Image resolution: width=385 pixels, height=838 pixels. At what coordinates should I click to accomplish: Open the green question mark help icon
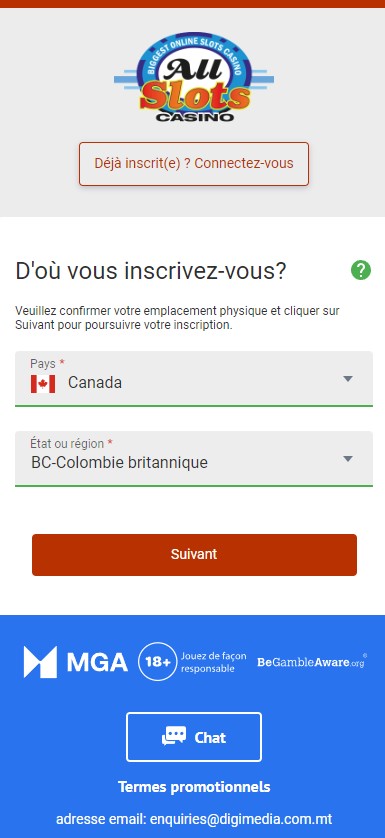(x=361, y=270)
